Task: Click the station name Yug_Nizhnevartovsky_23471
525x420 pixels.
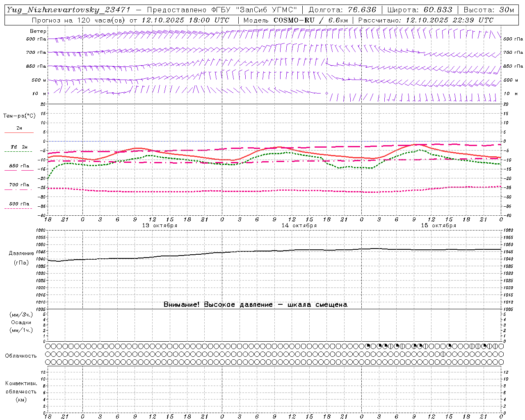Action: (69, 10)
